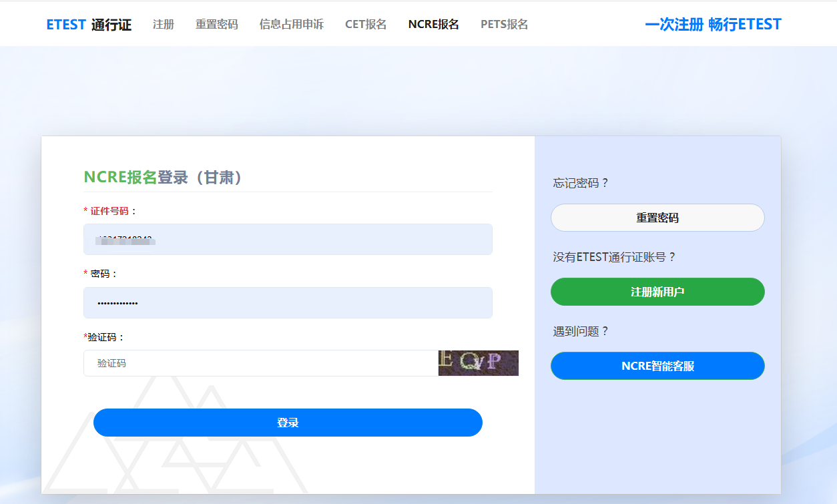Image resolution: width=837 pixels, height=504 pixels.
Task: Open PETS报名 from the navigation bar
Action: (x=504, y=25)
